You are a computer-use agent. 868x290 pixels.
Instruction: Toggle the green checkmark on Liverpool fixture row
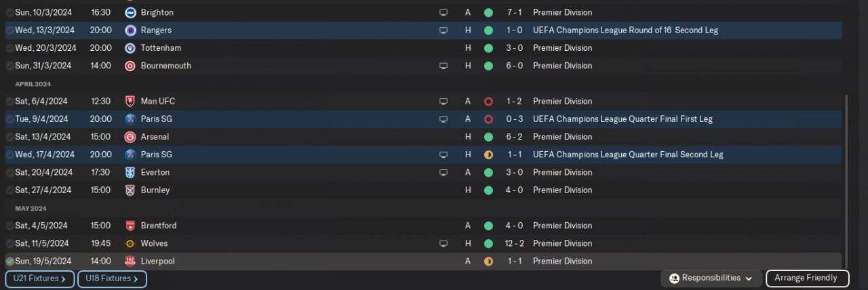9,262
